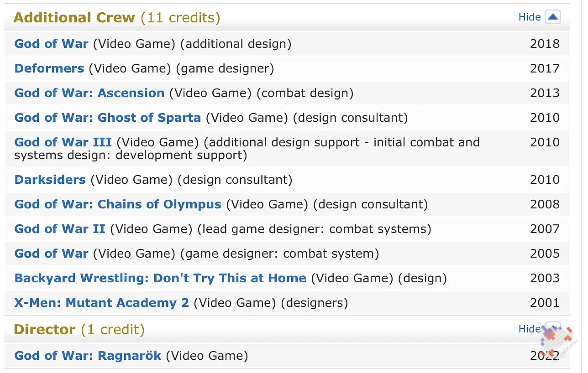Open God of War III link
The width and height of the screenshot is (588, 373).
63,142
